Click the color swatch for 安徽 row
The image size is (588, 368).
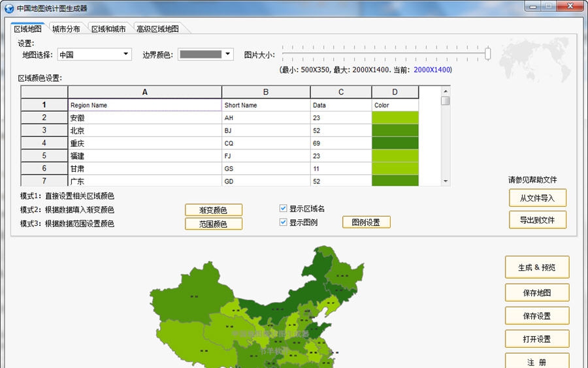pyautogui.click(x=395, y=117)
